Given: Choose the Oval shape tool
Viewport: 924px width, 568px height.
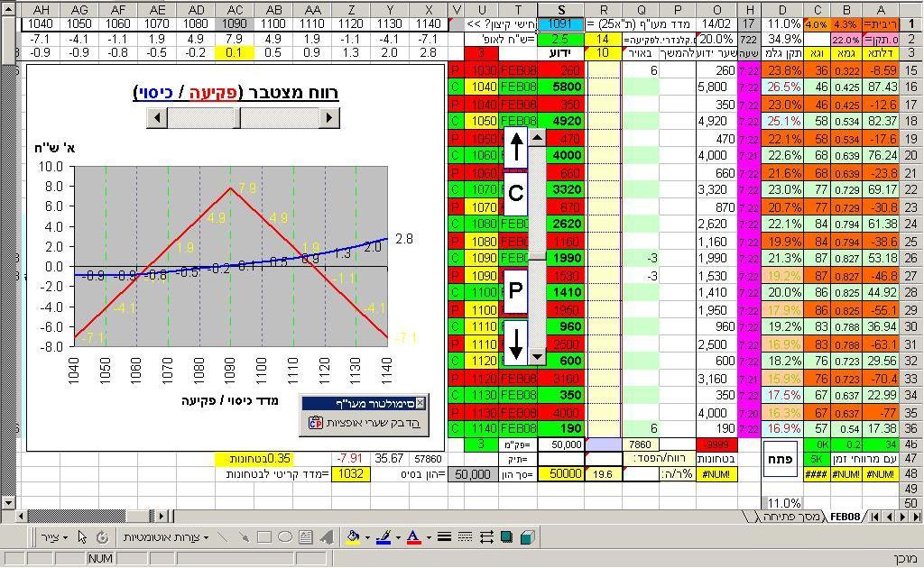Looking at the screenshot, I should [284, 536].
